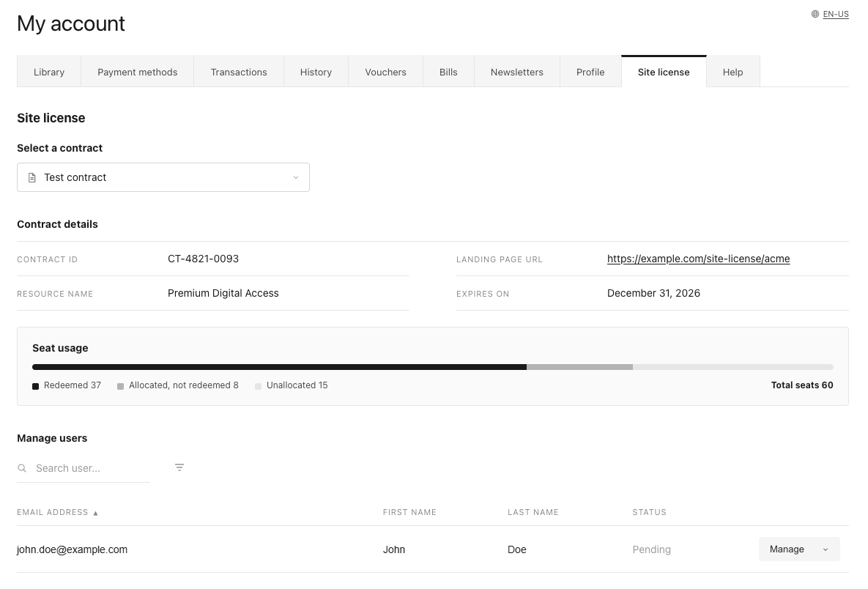Select the Site license tab
This screenshot has height=589, width=868.
pyautogui.click(x=664, y=72)
